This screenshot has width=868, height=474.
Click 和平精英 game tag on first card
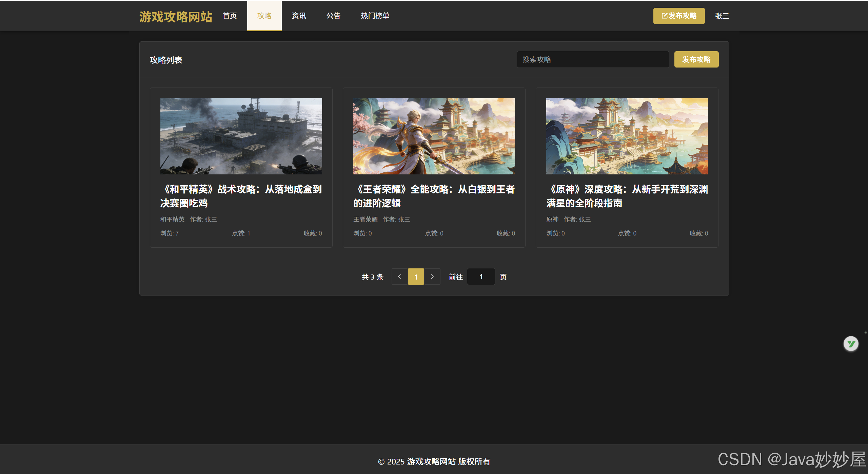(172, 219)
